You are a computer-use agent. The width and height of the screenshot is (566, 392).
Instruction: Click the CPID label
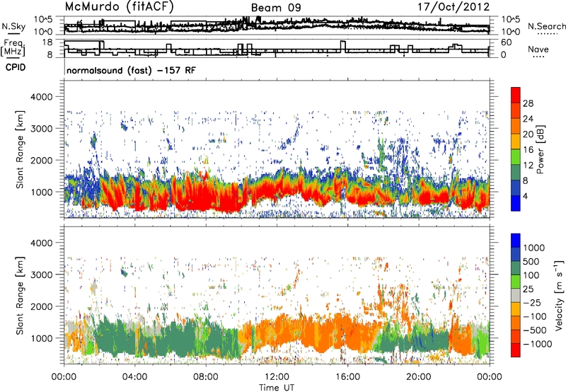tap(16, 67)
